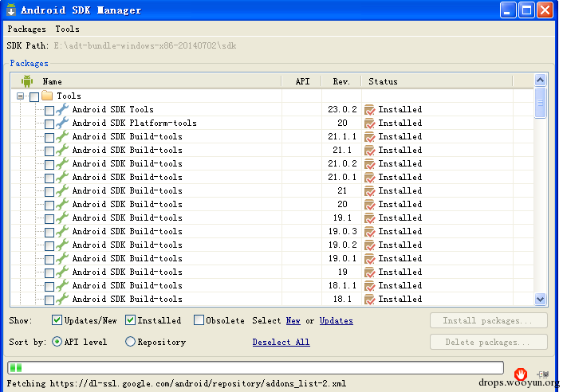Click wrench icon of Build-tools 21.0.2 row
The image size is (563, 392).
click(62, 163)
